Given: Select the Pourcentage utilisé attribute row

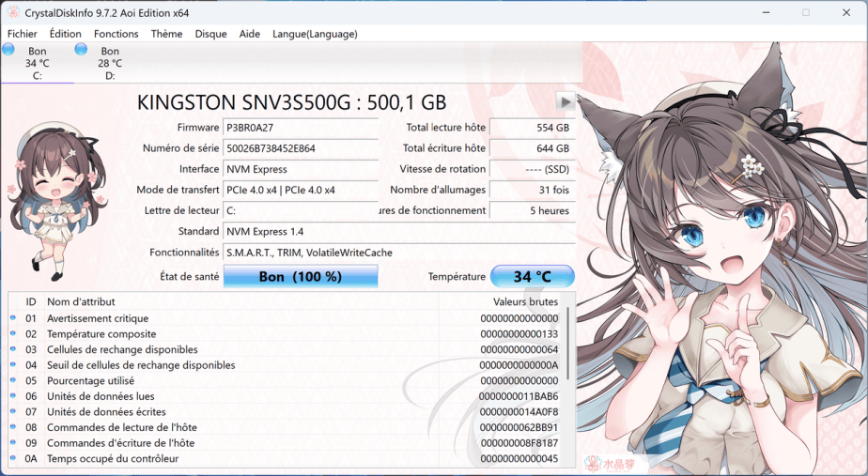Looking at the screenshot, I should (286, 381).
